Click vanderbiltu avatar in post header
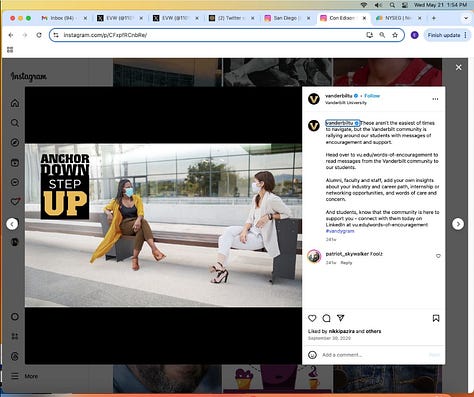The width and height of the screenshot is (474, 397). coord(314,99)
